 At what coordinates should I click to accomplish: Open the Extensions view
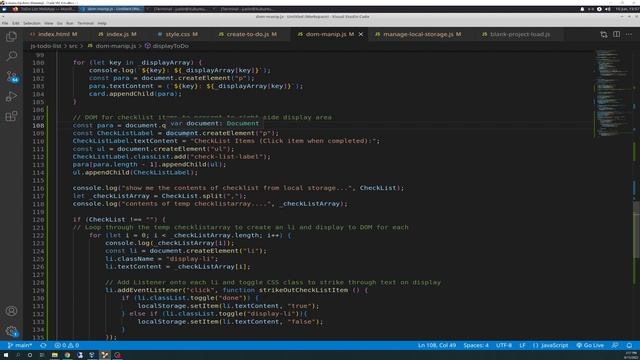[x=11, y=116]
